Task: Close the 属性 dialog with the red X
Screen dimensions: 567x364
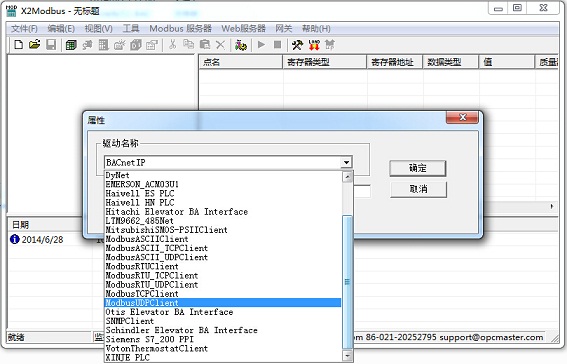Action: pos(462,117)
